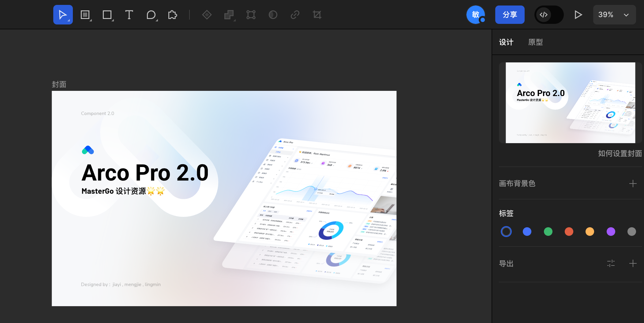Switch to the 原型 tab

coord(536,42)
